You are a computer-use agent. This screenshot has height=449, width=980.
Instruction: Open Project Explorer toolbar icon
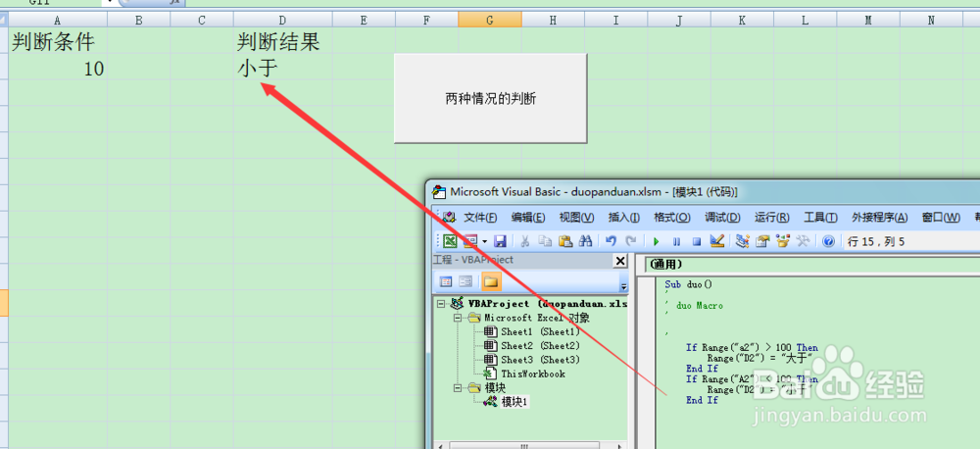(743, 241)
